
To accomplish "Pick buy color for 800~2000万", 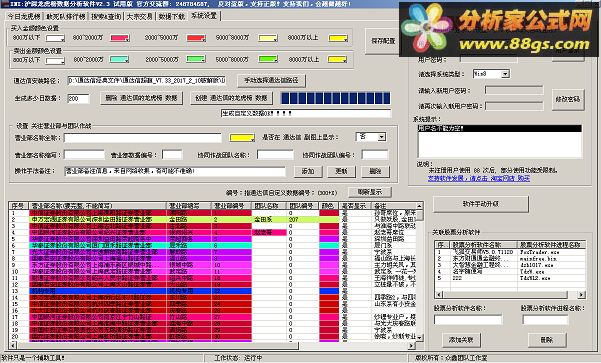I will coord(120,38).
